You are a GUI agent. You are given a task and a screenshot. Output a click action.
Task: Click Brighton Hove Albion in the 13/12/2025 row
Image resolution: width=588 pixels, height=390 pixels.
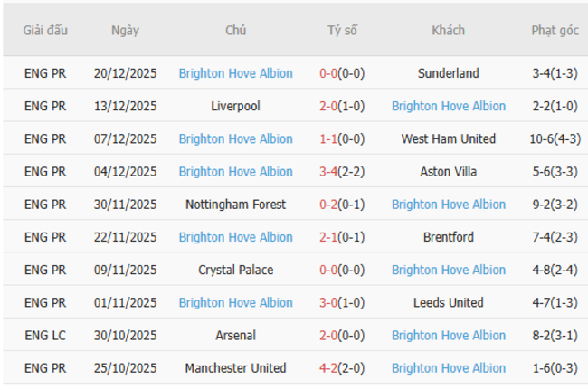449,106
